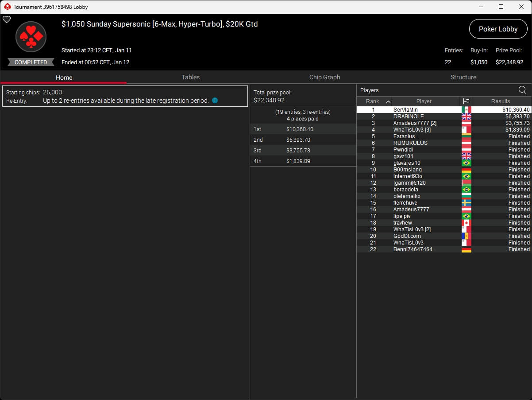Viewport: 532px width, 400px height.
Task: Select last-place player Benni74647464
Action: [412, 249]
